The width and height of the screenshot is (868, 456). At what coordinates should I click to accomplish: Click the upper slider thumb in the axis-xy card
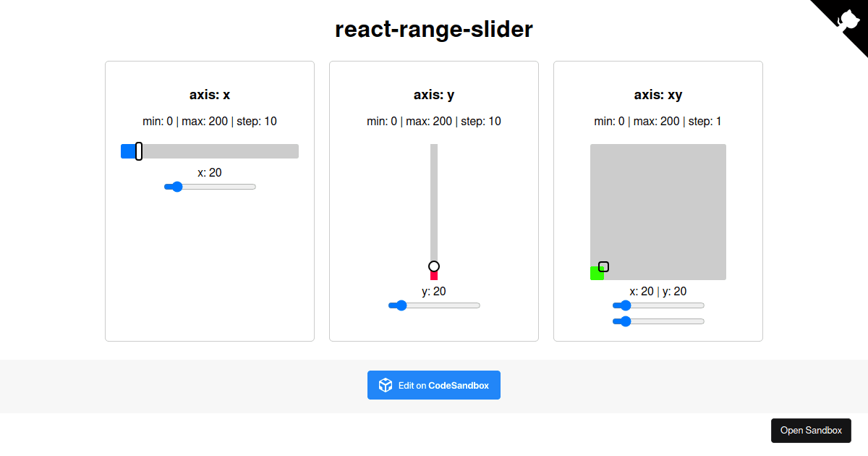coord(624,305)
